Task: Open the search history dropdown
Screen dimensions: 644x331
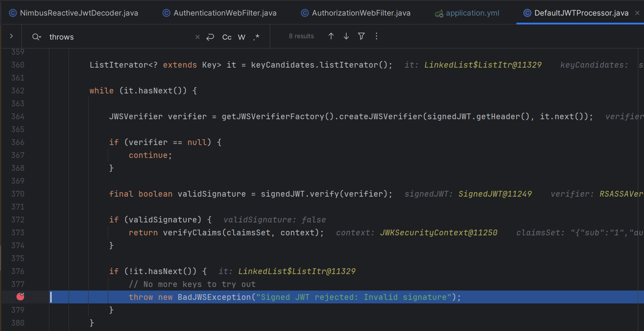Action: coord(36,36)
